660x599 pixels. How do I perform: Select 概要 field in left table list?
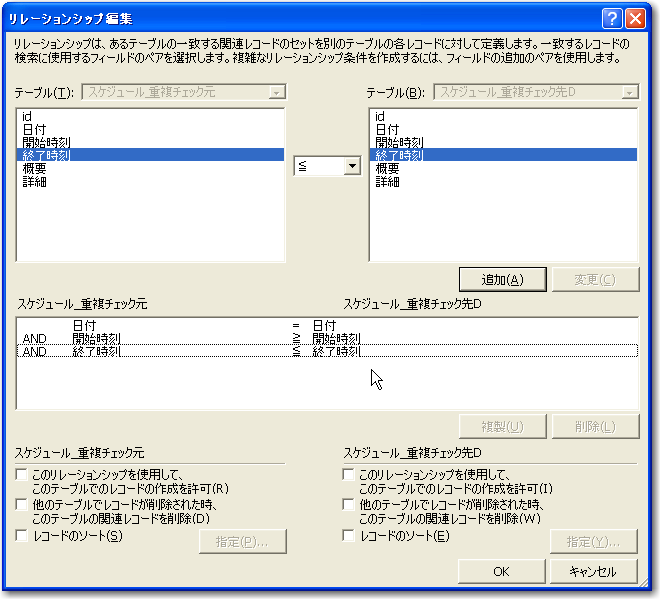[35, 168]
